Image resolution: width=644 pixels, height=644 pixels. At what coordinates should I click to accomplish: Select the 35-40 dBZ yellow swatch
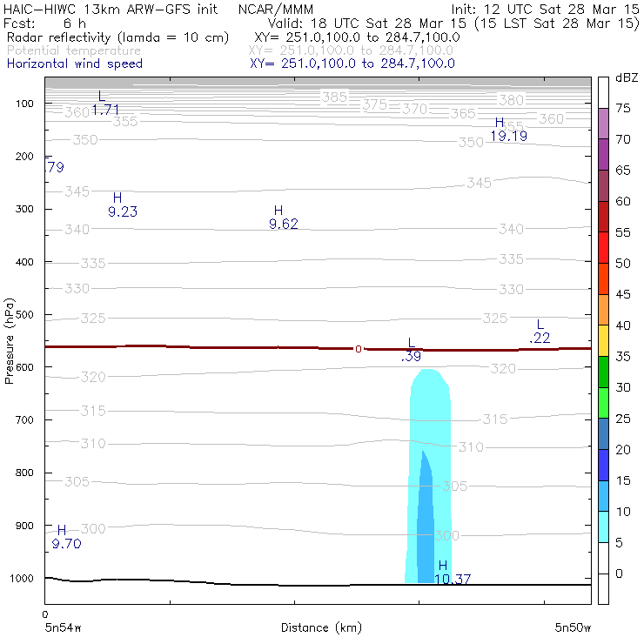point(603,341)
